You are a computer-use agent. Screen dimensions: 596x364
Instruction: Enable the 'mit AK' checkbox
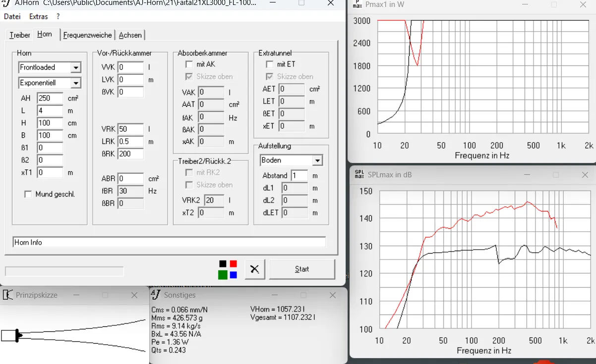tap(189, 64)
